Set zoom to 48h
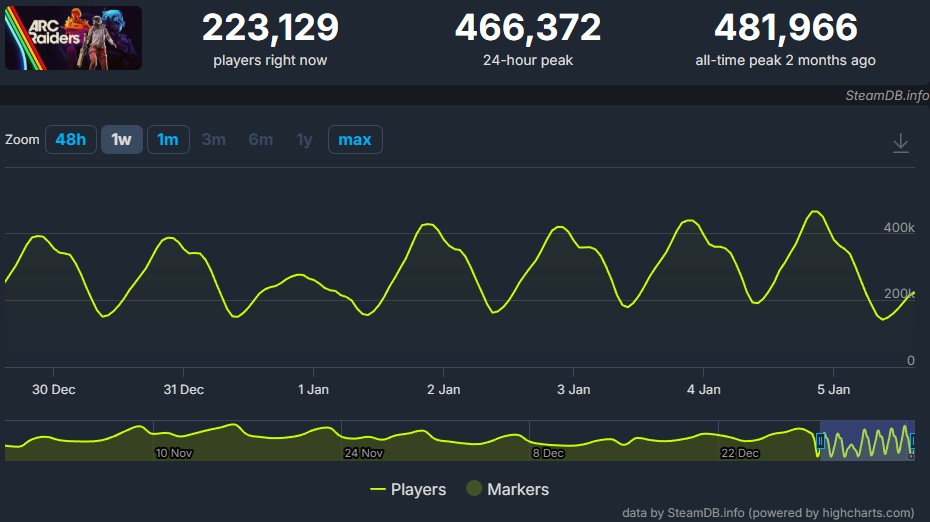 click(70, 140)
